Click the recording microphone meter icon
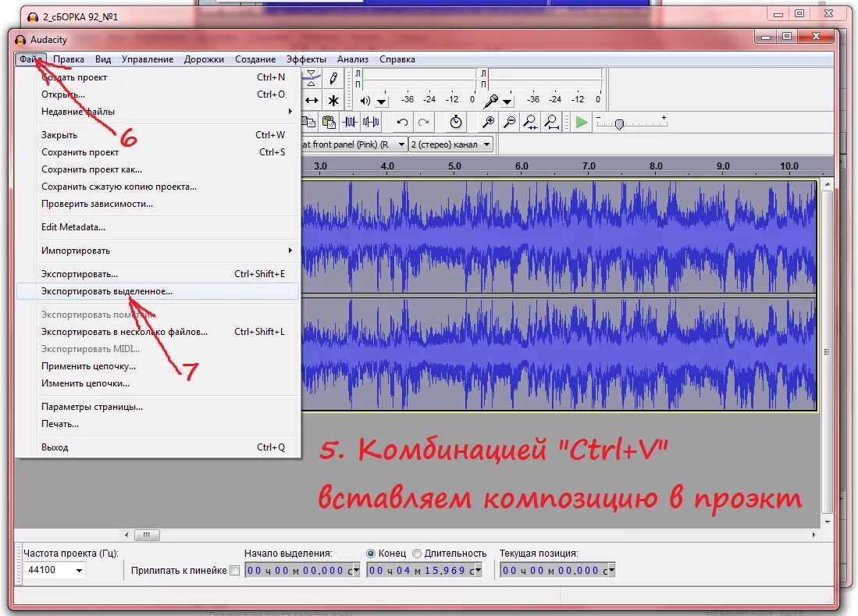858x616 pixels. 491,101
